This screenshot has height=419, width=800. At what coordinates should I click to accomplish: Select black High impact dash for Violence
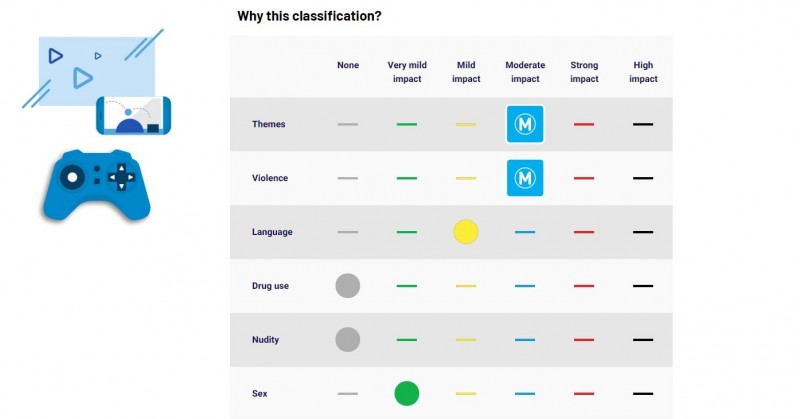tap(643, 178)
